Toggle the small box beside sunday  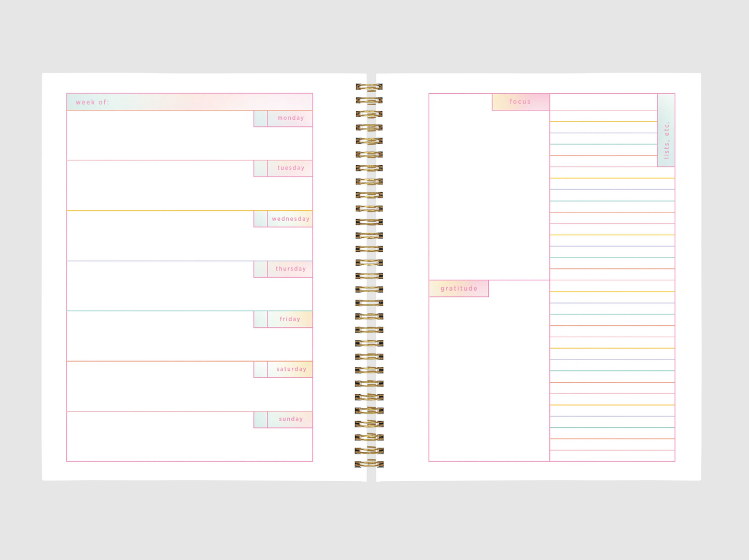pyautogui.click(x=261, y=419)
